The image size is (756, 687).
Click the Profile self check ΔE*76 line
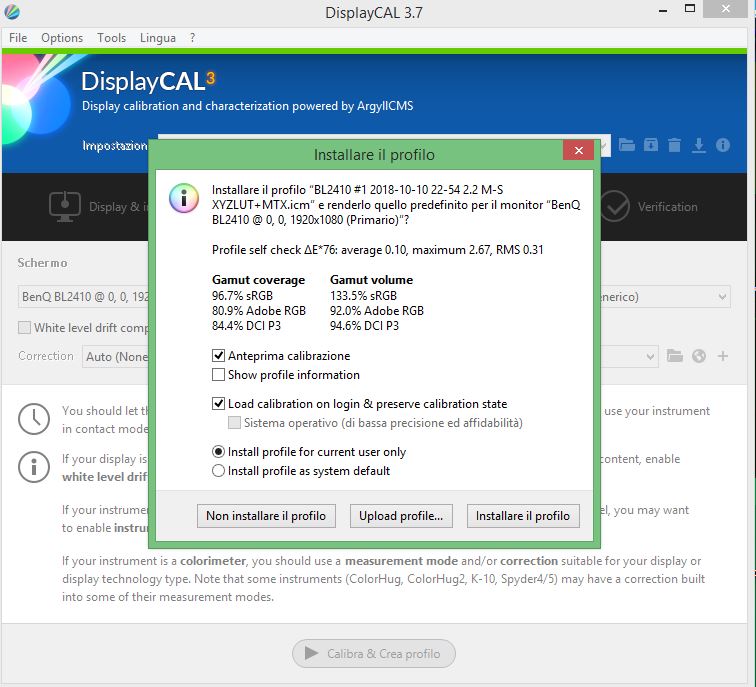click(x=378, y=250)
